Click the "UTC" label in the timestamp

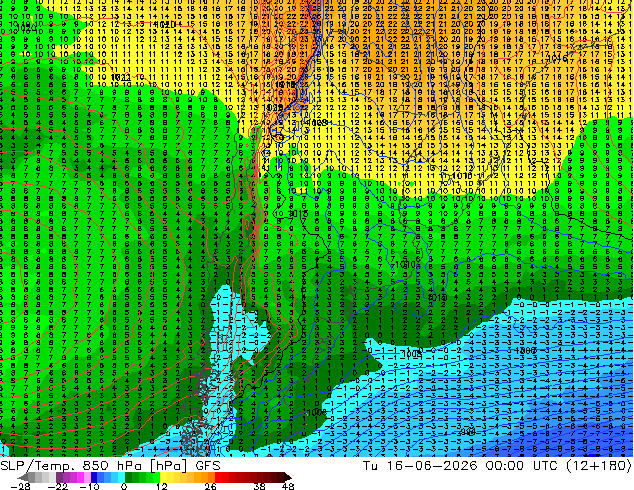point(545,466)
